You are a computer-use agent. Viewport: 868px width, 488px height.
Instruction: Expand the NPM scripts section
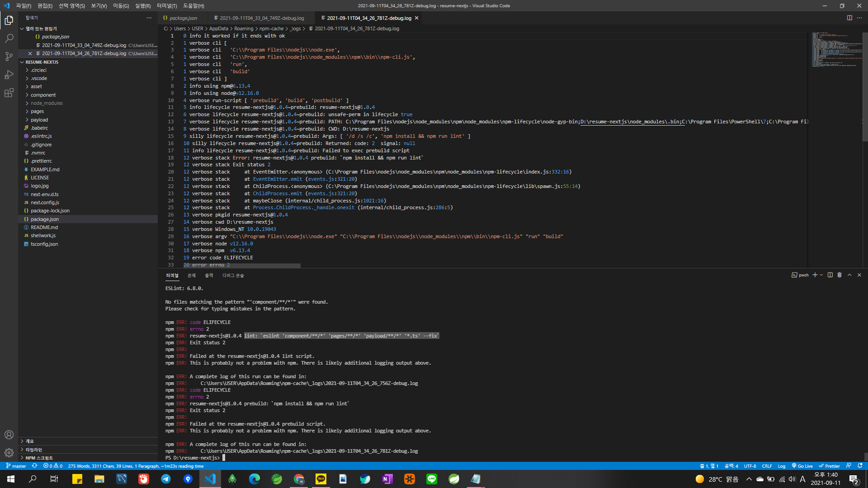pyautogui.click(x=39, y=458)
